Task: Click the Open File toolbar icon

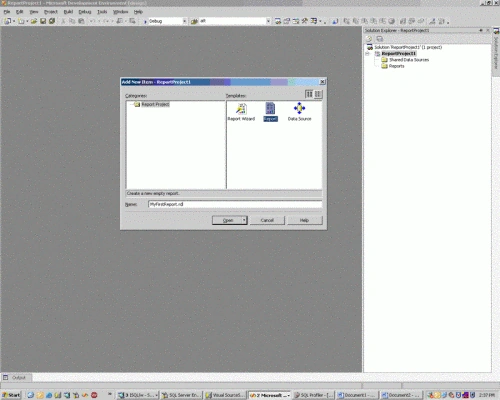Action: click(34, 21)
